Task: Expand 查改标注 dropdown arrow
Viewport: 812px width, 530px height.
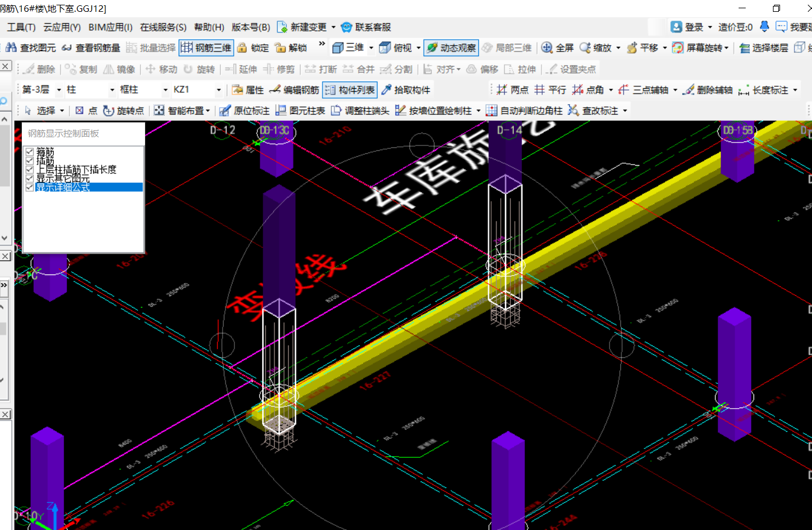Action: [624, 111]
